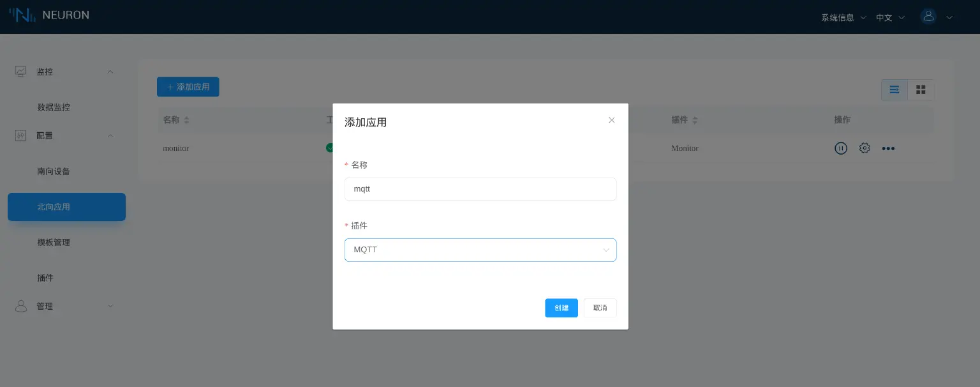Open the MQTT plugin dropdown
This screenshot has width=980, height=387.
(x=480, y=250)
